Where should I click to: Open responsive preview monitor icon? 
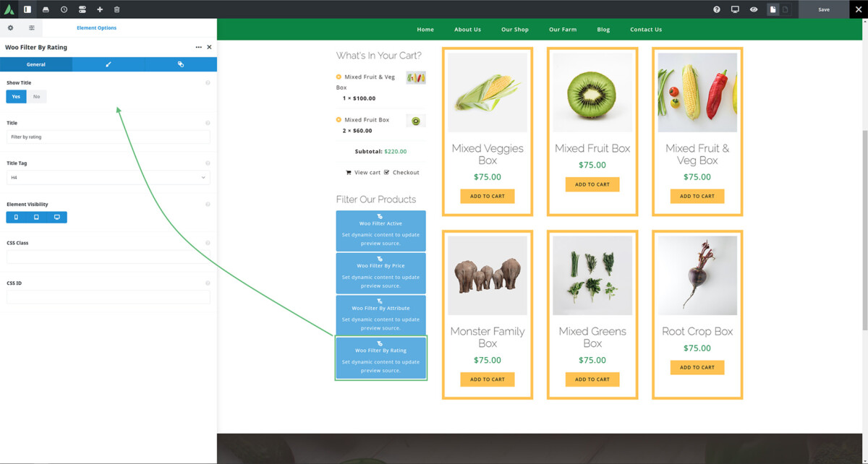[734, 9]
